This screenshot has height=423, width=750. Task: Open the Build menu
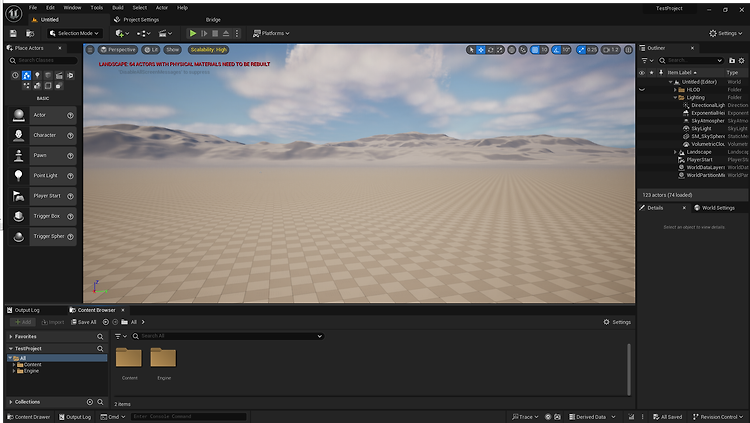pos(118,8)
